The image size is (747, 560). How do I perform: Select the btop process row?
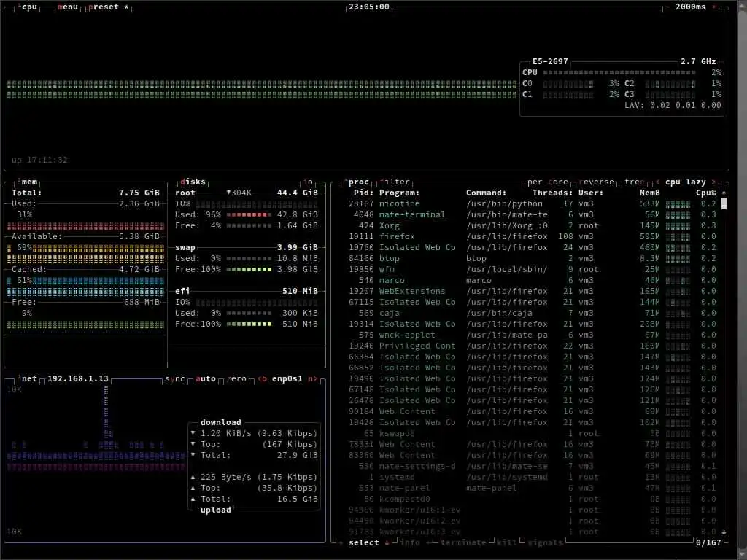point(528,259)
